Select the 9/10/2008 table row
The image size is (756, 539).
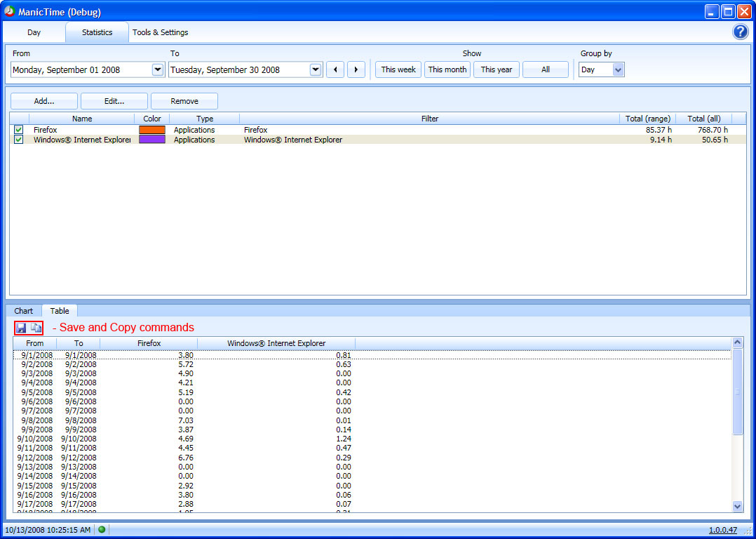(372, 439)
